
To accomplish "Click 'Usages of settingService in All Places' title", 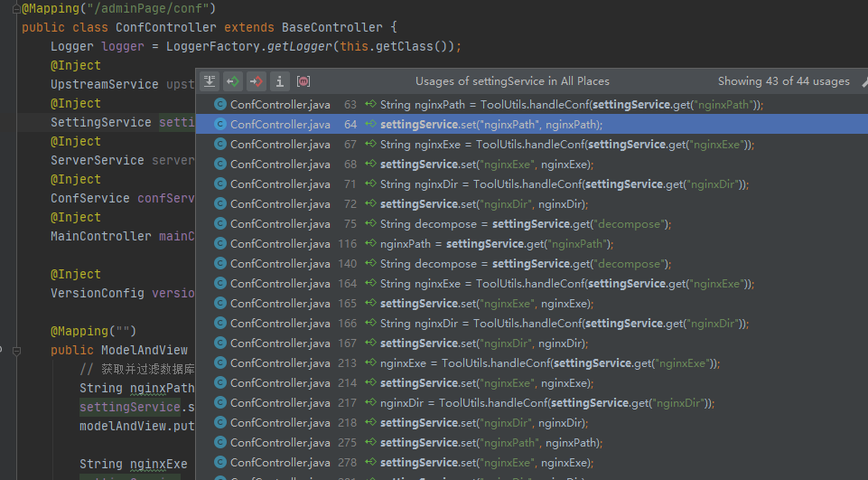I will (x=513, y=81).
